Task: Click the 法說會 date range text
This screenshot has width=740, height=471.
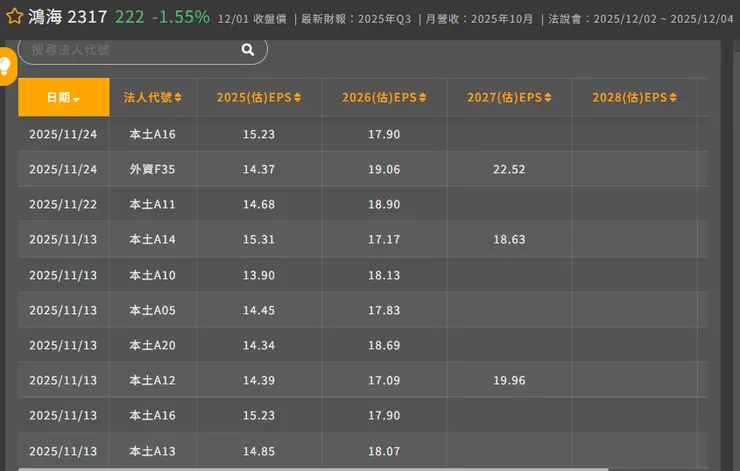Action: coord(641,19)
